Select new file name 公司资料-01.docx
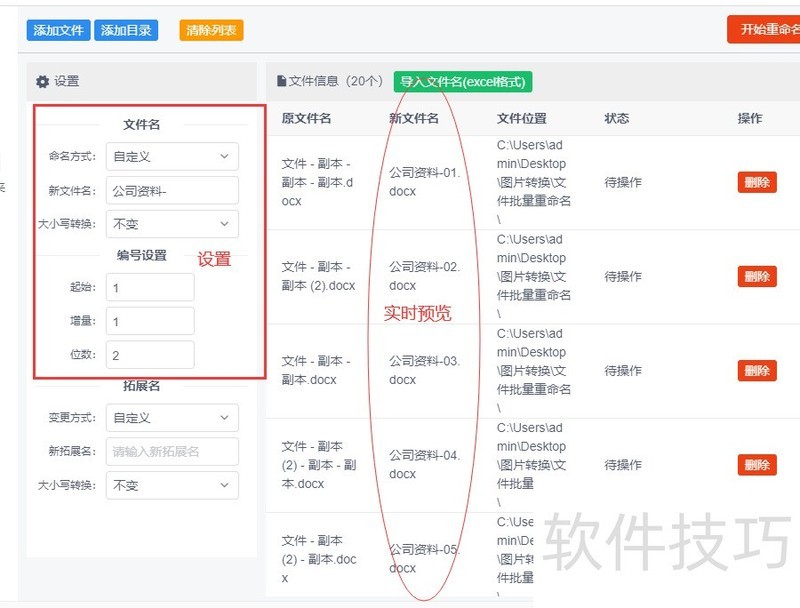This screenshot has height=608, width=800. coord(424,182)
